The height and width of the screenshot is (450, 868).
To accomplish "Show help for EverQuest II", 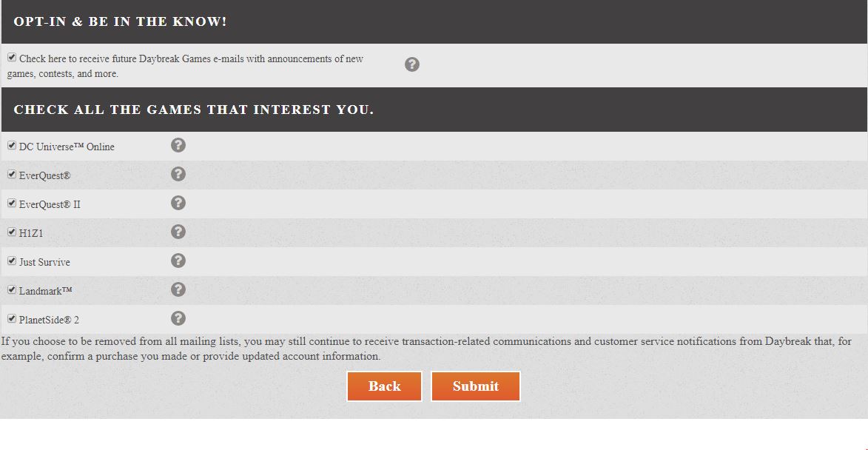I will [178, 203].
